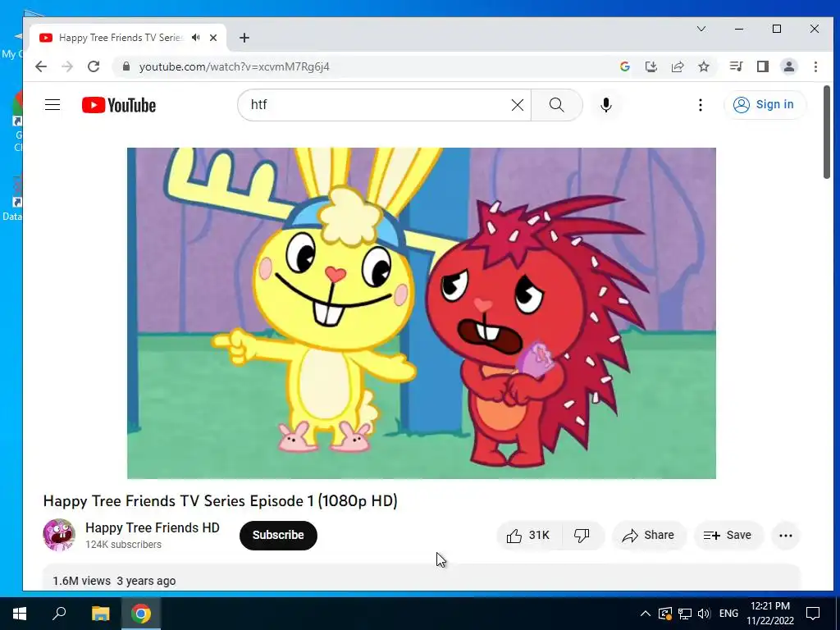This screenshot has height=630, width=840.
Task: Click the Share button
Action: pyautogui.click(x=648, y=535)
